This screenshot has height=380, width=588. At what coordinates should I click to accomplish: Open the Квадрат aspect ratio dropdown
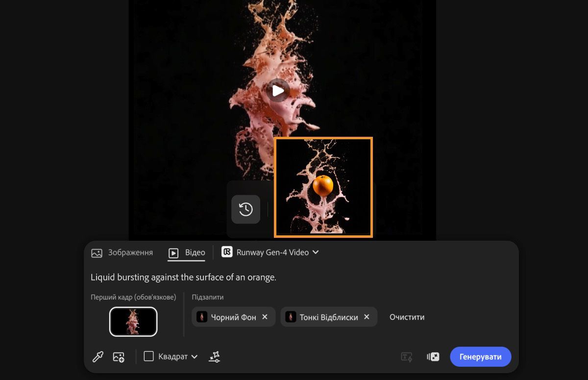[x=171, y=356]
